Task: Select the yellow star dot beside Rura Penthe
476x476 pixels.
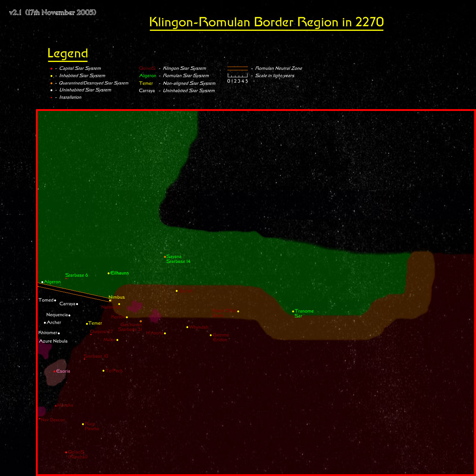Action: [x=83, y=424]
